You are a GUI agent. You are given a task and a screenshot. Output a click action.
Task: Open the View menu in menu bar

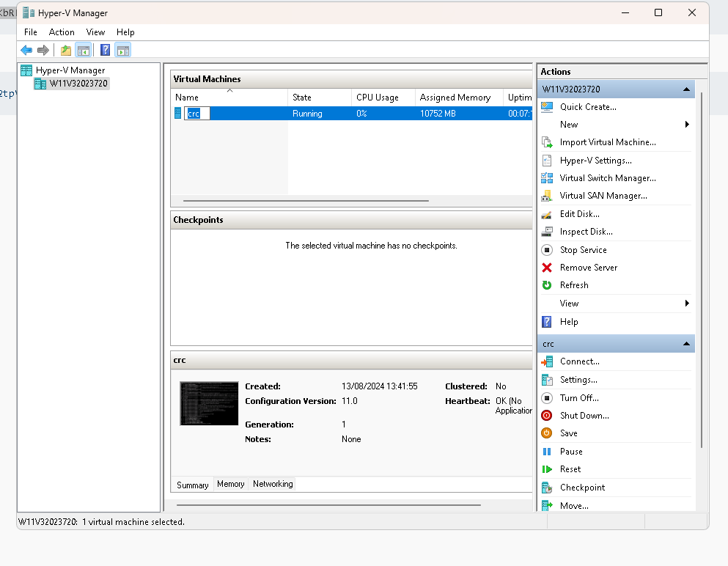click(95, 32)
